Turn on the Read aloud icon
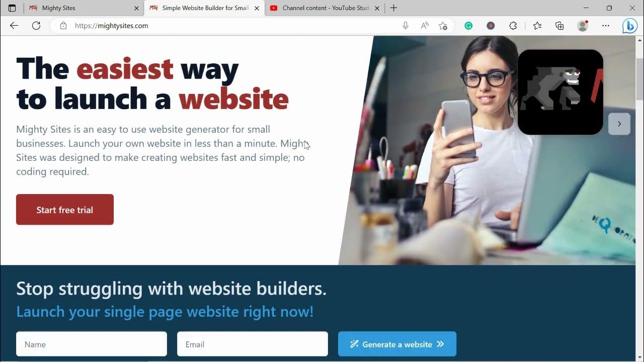This screenshot has height=362, width=644. tap(425, 26)
